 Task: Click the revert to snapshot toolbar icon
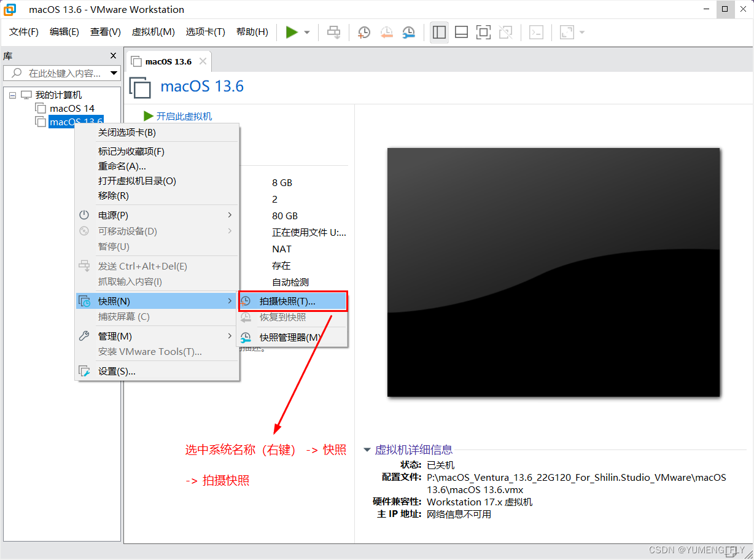[x=386, y=32]
